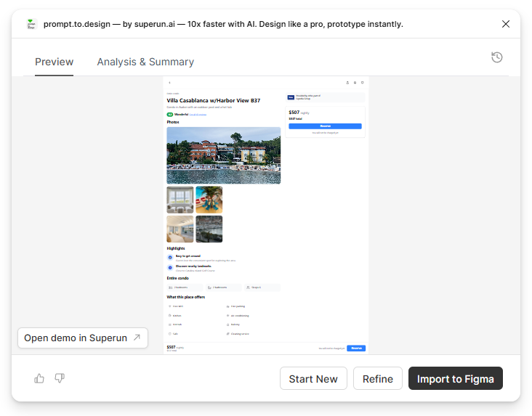Click the back arrow in the preview header
This screenshot has width=532, height=416.
169,83
